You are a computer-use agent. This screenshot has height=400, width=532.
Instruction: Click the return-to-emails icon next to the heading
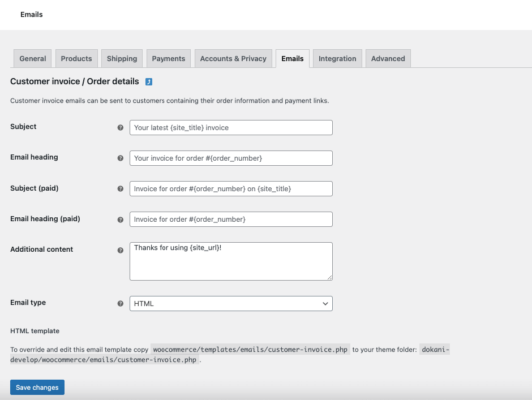click(x=149, y=82)
